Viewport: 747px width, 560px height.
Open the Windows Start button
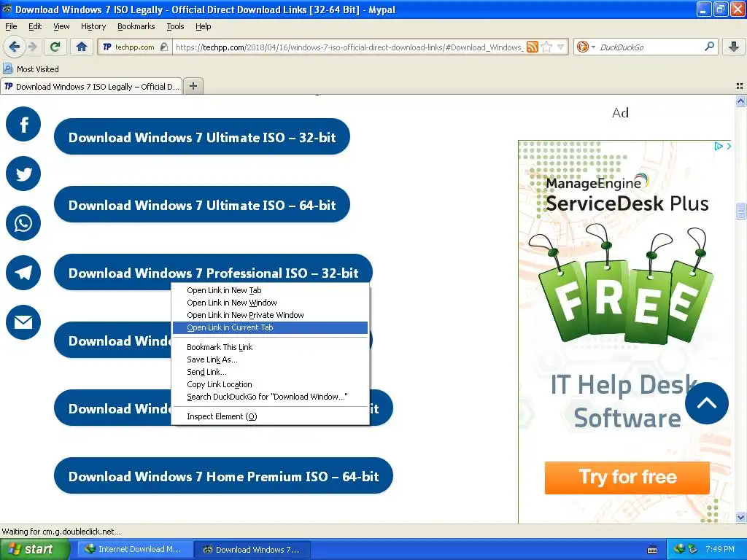coord(34,549)
